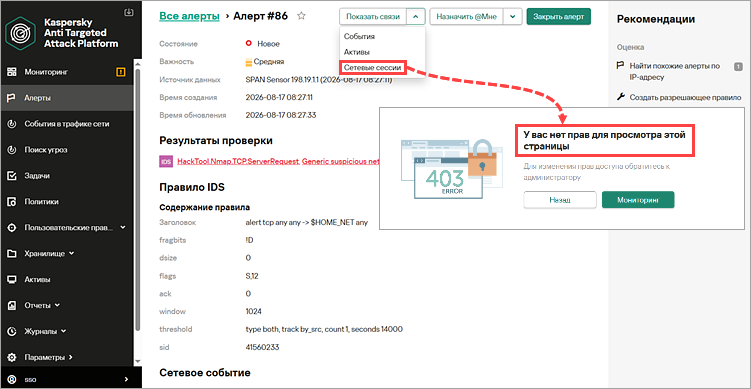Click Назначить @Мне button
Screen dimensions: 751x389
click(x=467, y=16)
